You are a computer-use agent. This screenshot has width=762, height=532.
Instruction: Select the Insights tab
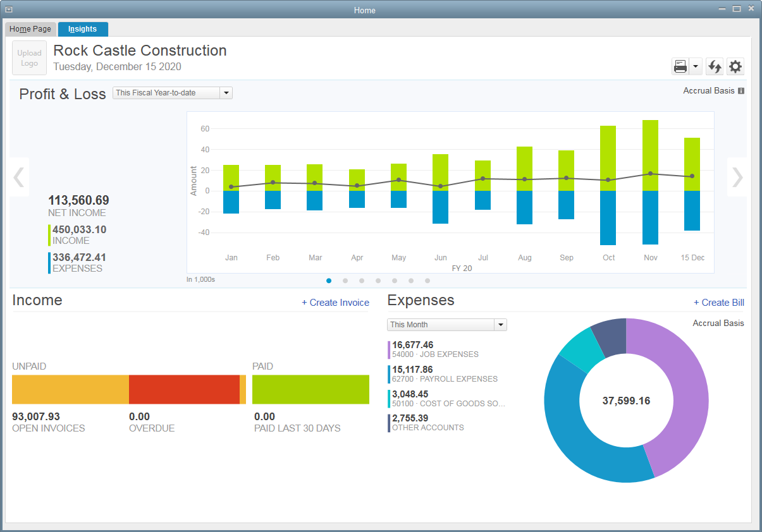pyautogui.click(x=83, y=29)
